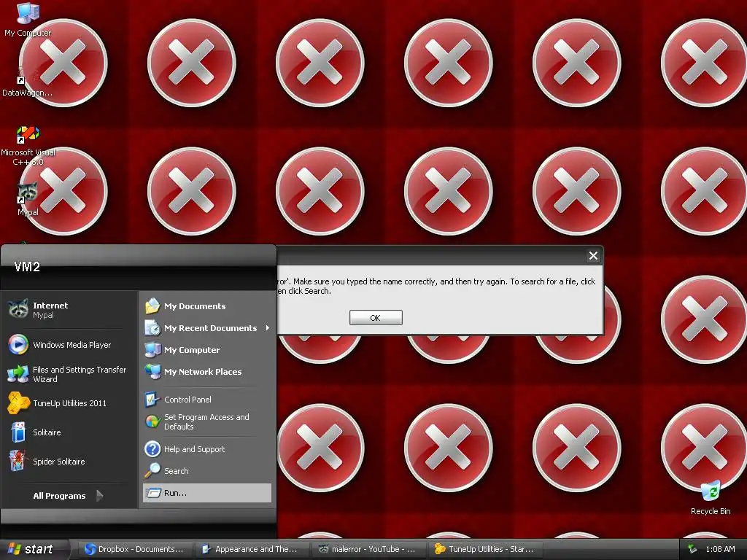Viewport: 747px width, 560px height.
Task: Click the Set Program Access icon
Action: tap(152, 421)
